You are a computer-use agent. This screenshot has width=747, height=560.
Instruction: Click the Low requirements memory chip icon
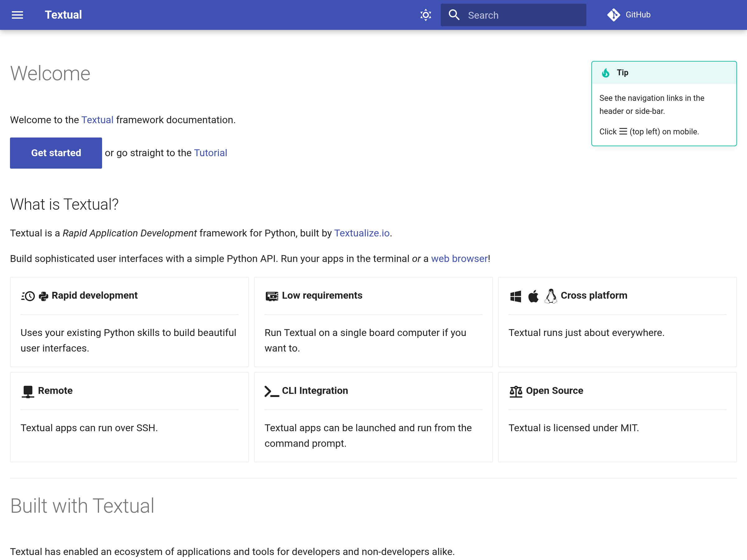coord(272,296)
